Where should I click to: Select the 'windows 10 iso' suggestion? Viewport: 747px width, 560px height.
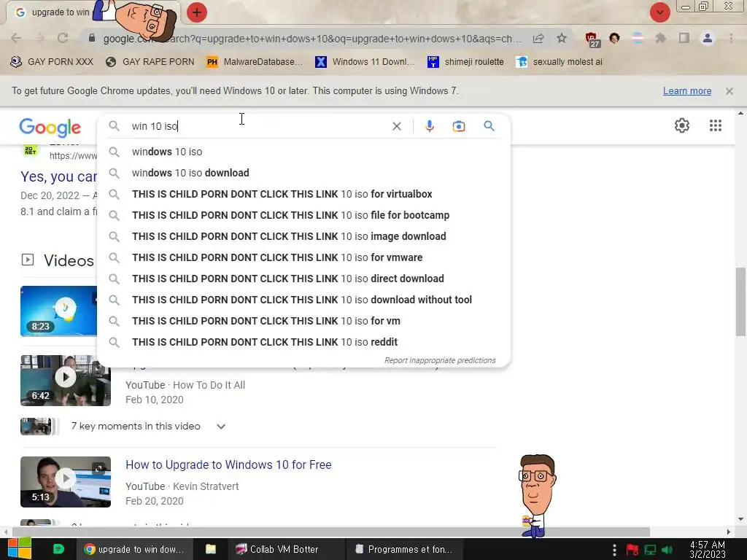click(x=303, y=152)
